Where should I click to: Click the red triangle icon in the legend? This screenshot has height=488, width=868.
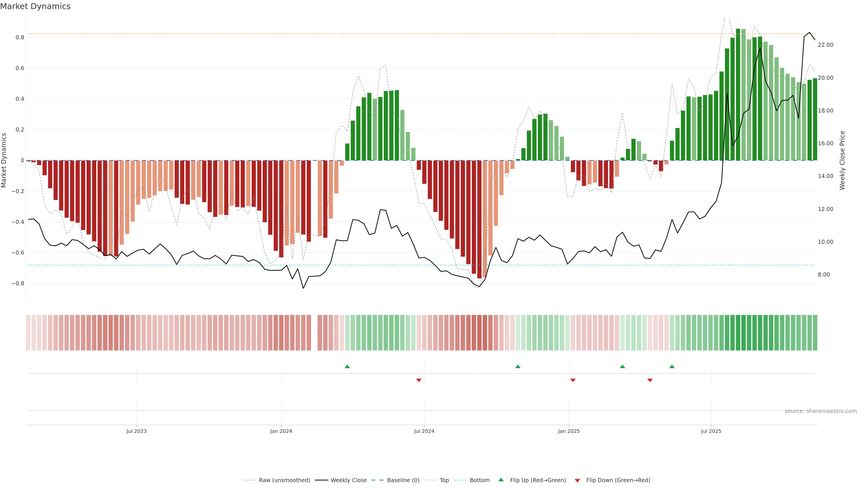coord(577,480)
